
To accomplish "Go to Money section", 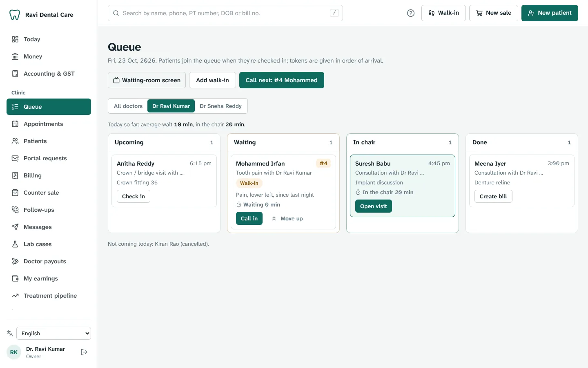I will pyautogui.click(x=49, y=56).
